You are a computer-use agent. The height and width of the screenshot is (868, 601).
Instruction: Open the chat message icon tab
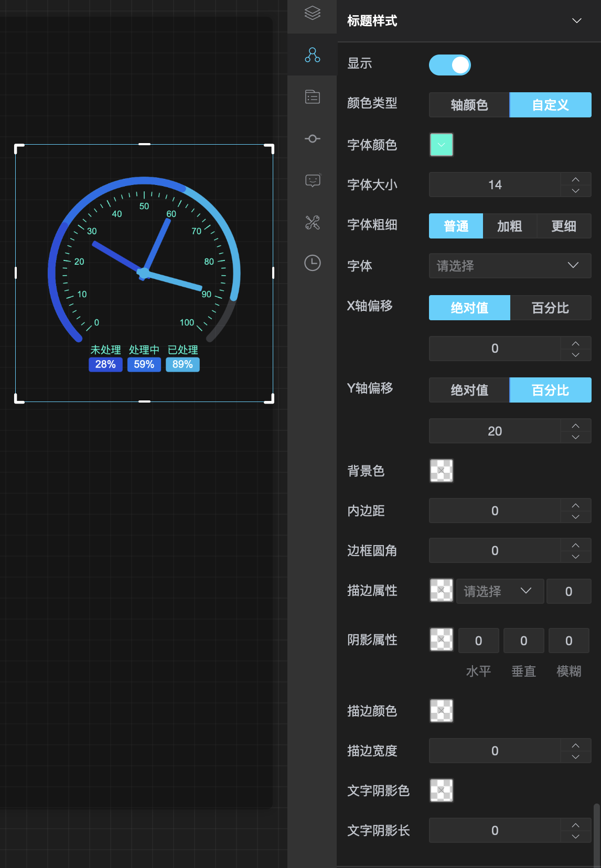click(313, 180)
